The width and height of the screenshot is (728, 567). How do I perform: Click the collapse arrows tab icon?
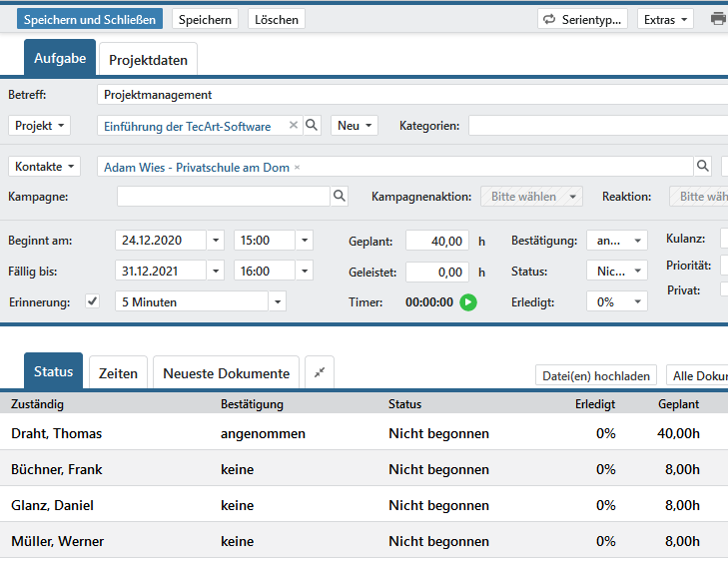point(320,372)
